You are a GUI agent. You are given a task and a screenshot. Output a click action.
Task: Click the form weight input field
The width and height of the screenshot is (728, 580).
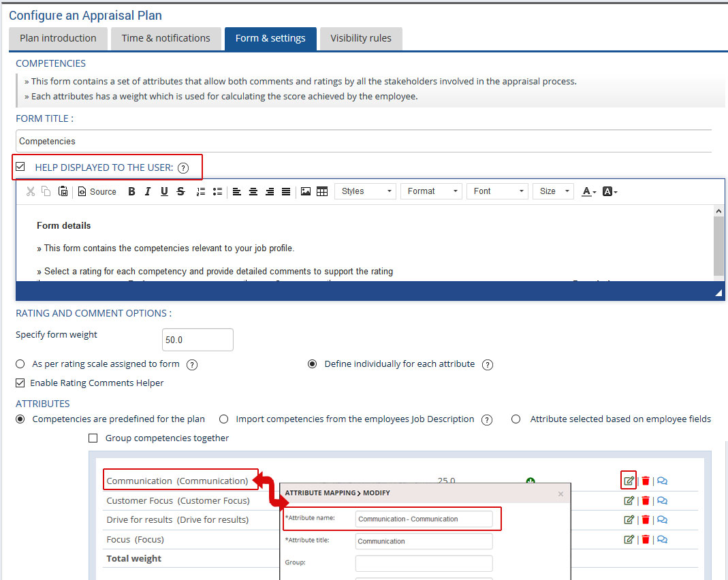[x=197, y=340]
